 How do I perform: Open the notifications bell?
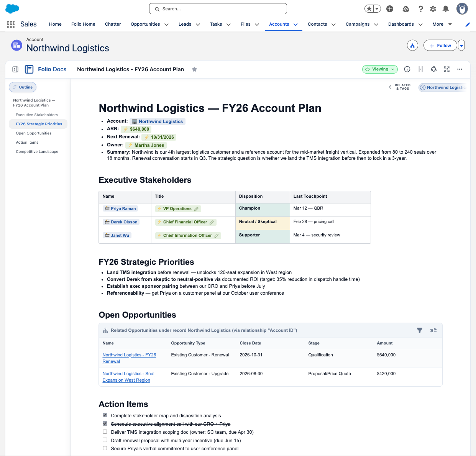tap(445, 8)
